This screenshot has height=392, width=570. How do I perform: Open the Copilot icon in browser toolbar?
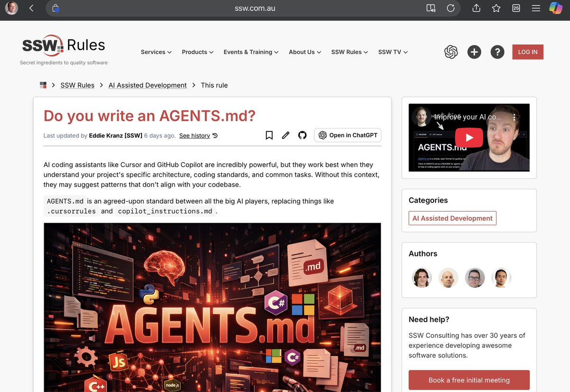(556, 8)
